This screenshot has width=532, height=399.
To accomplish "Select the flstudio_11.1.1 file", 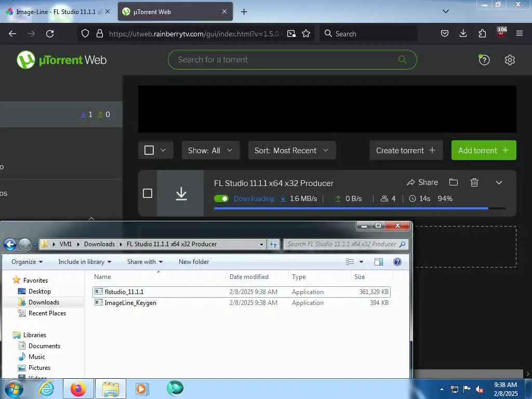I will pos(241,292).
